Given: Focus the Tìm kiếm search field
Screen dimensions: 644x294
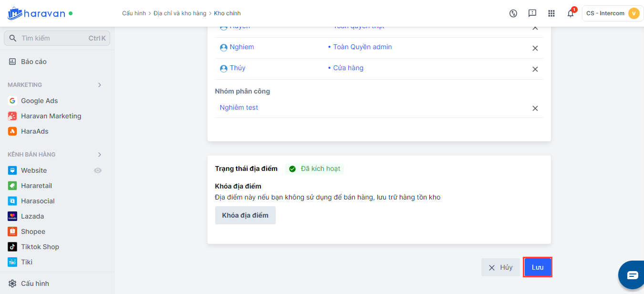Looking at the screenshot, I should pos(52,38).
